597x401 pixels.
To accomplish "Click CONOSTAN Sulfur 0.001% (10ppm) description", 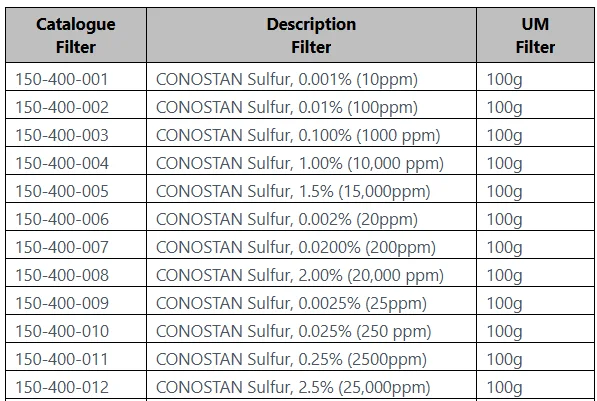I will tap(287, 80).
